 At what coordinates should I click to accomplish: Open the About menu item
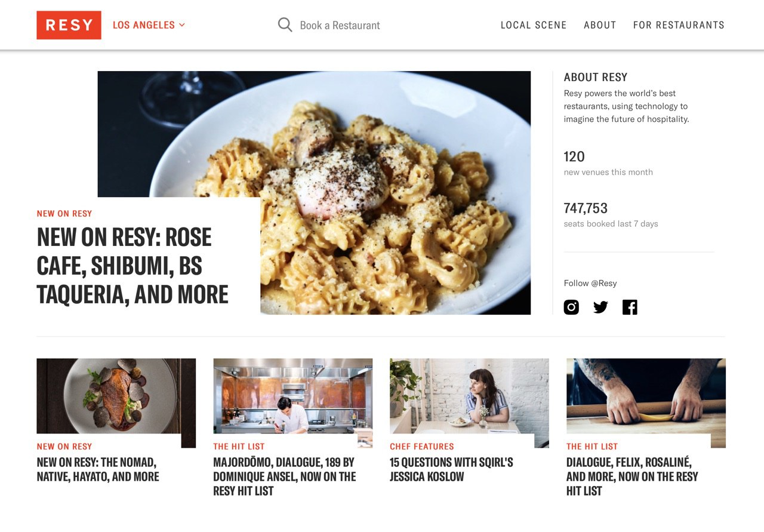(600, 25)
